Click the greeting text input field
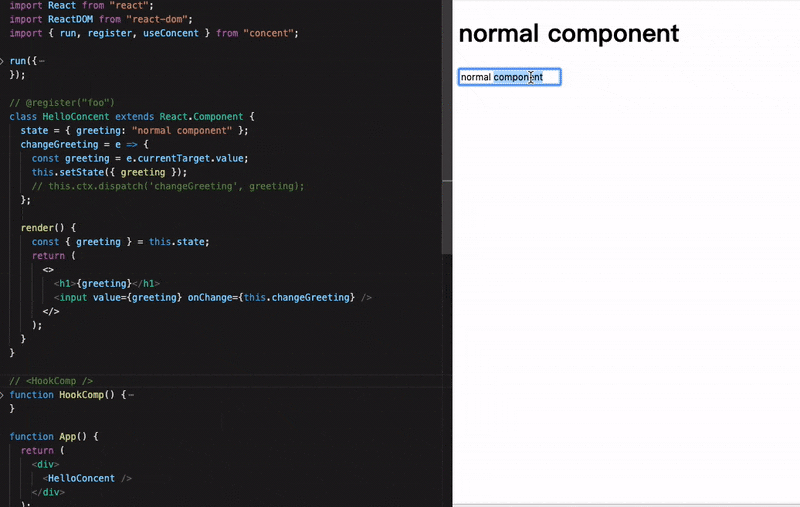 click(509, 77)
